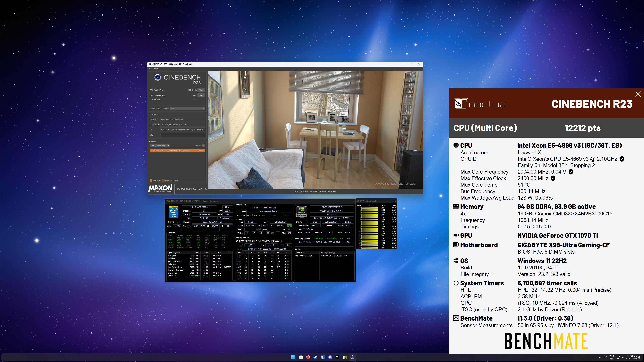Click the Memory module icon in BenchMate

coord(456,206)
